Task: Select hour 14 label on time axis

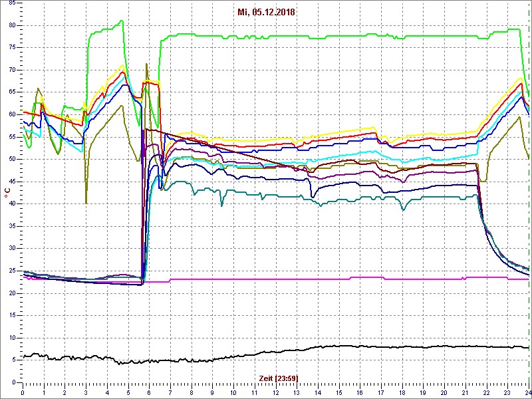Action: [x=318, y=392]
